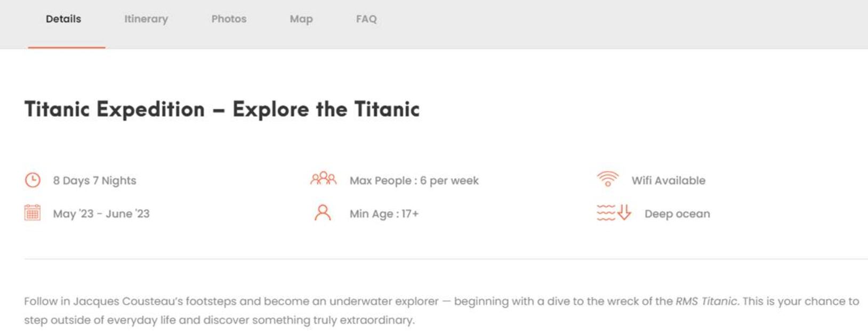
Task: Click the calendar dates icon
Action: pyautogui.click(x=33, y=212)
